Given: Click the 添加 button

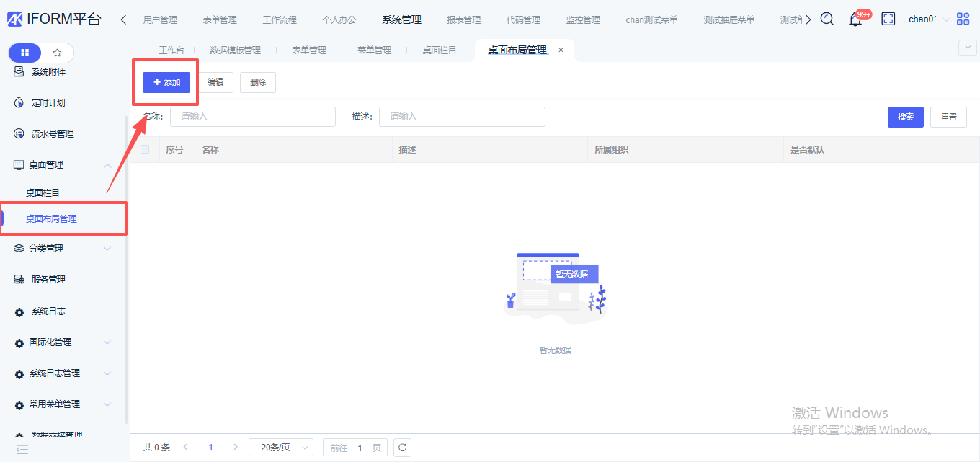Looking at the screenshot, I should (166, 82).
